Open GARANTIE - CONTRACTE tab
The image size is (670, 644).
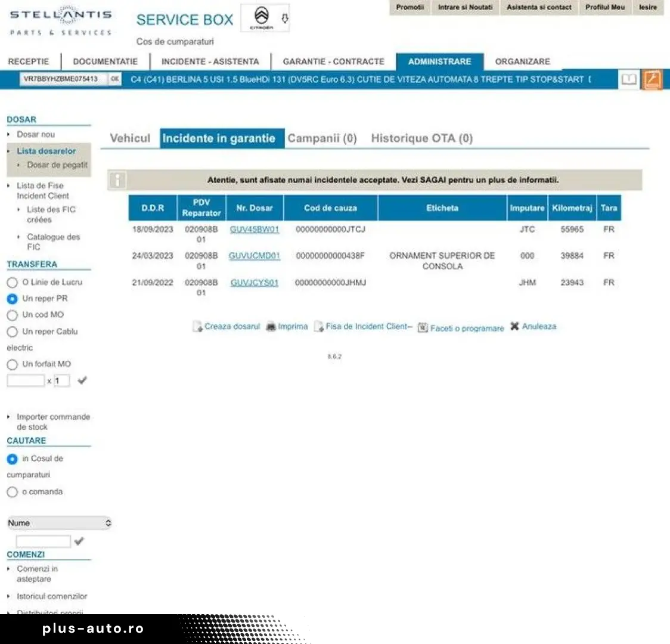click(x=334, y=61)
